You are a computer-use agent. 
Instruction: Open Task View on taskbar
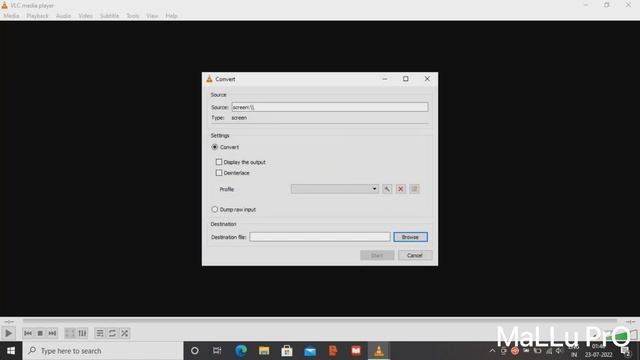[x=217, y=351]
